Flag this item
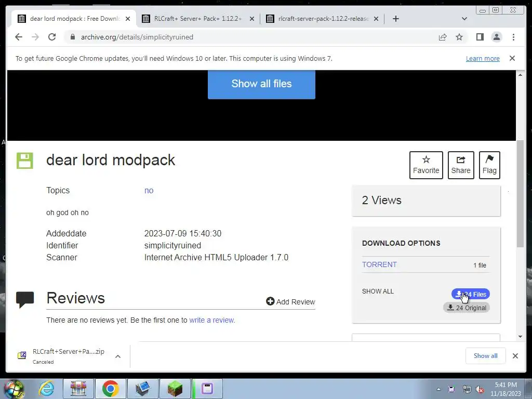 click(x=489, y=165)
